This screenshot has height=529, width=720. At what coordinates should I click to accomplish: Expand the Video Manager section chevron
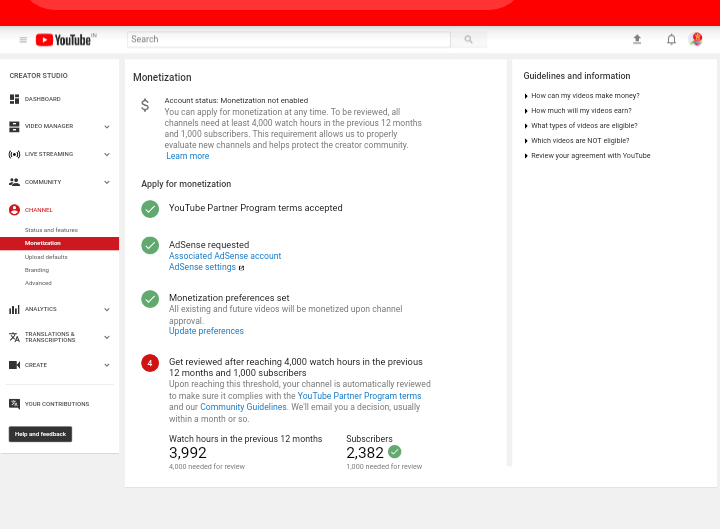click(x=107, y=127)
